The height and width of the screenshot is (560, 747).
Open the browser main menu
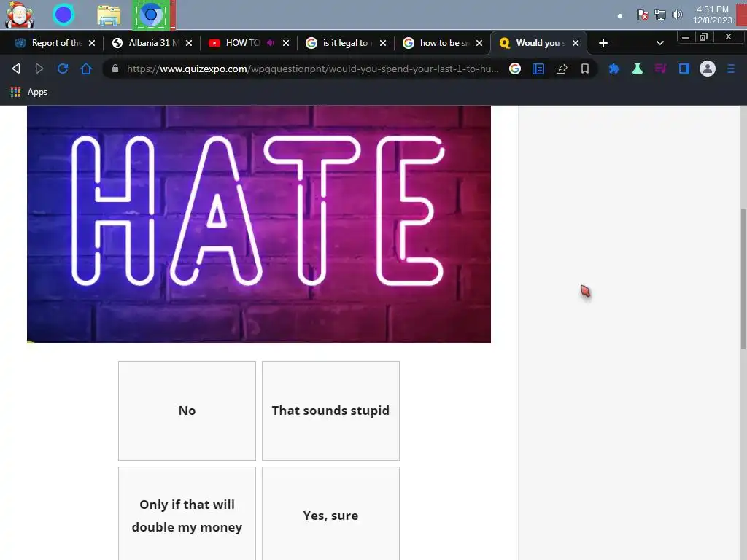click(731, 69)
